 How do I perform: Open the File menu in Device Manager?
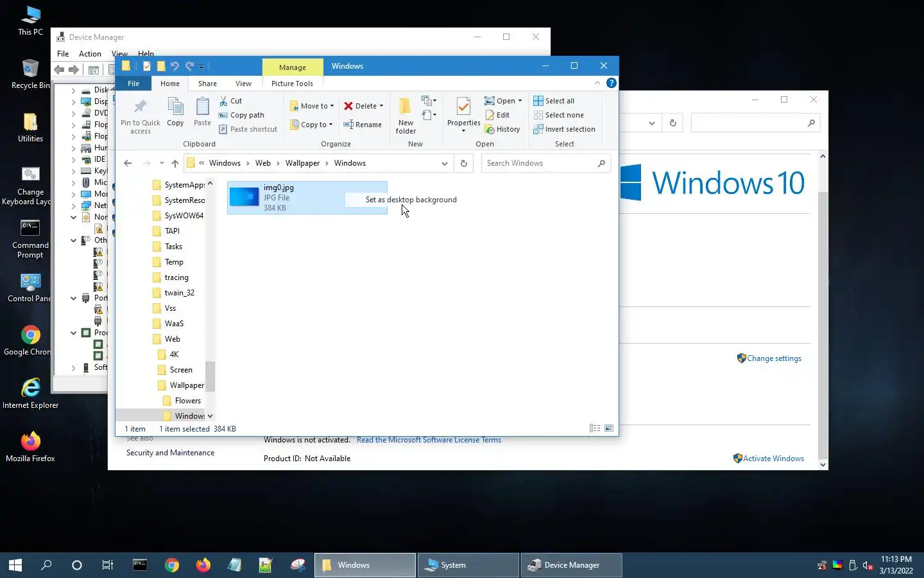click(x=63, y=54)
